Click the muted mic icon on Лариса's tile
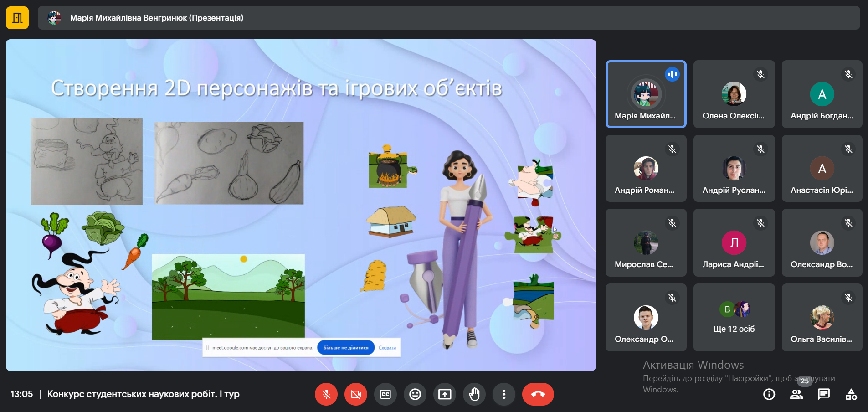 pyautogui.click(x=760, y=223)
